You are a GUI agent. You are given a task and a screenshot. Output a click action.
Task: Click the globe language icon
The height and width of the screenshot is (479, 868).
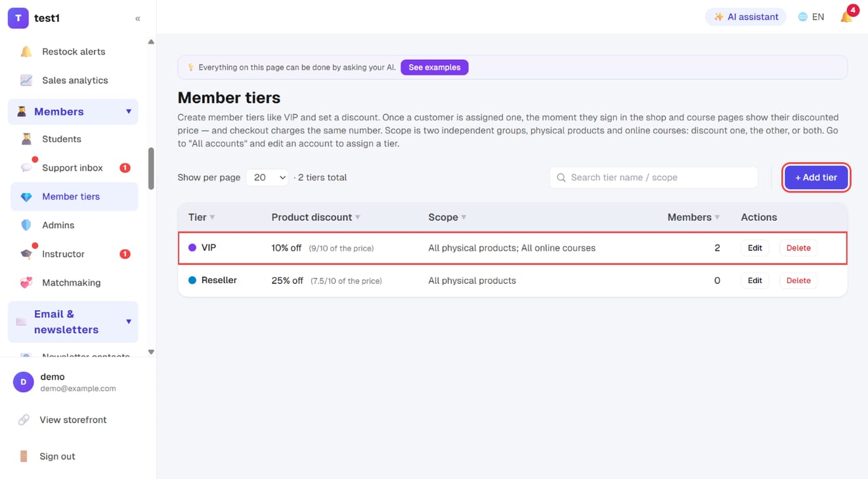click(802, 17)
